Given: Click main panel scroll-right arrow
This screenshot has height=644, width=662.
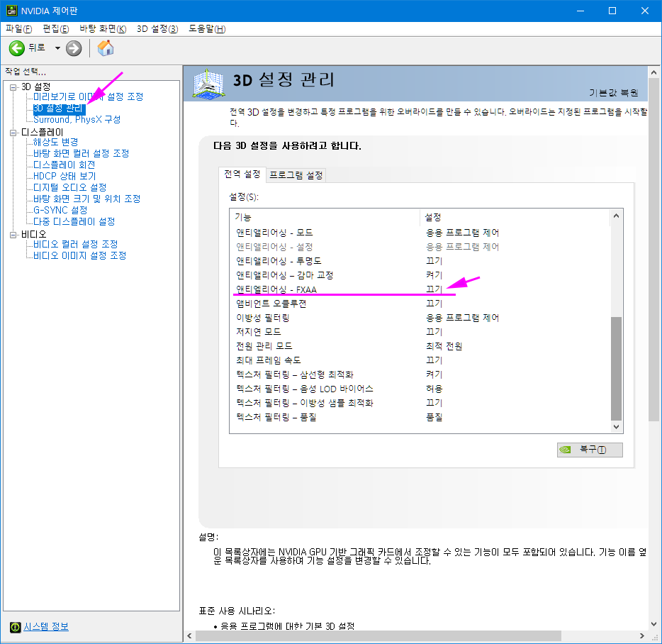Looking at the screenshot, I should click(641, 635).
